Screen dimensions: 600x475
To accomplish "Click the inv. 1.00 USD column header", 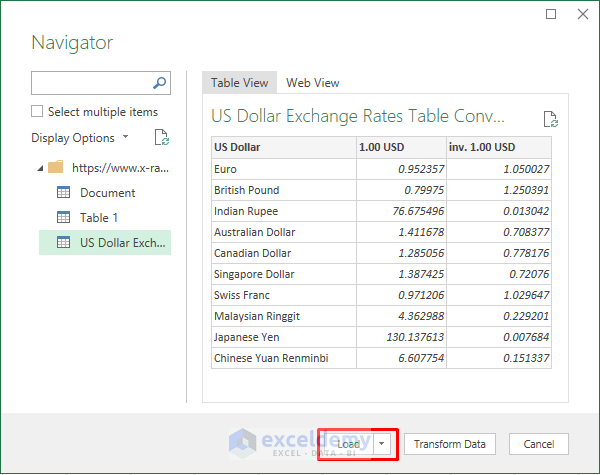I will coord(499,147).
